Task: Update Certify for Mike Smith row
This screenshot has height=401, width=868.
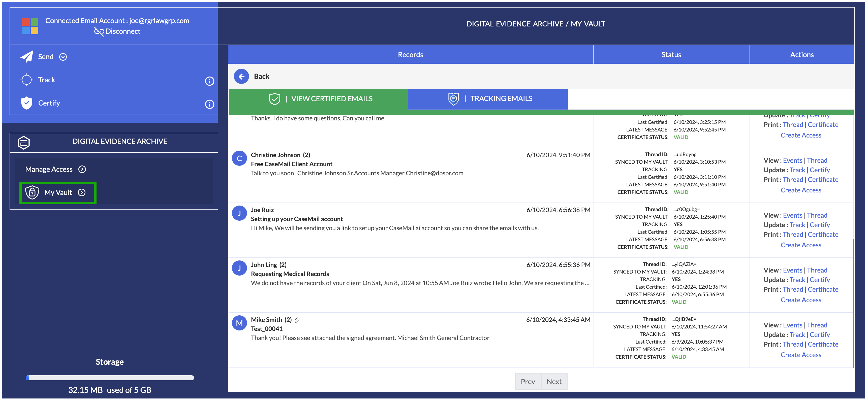Action: [819, 335]
